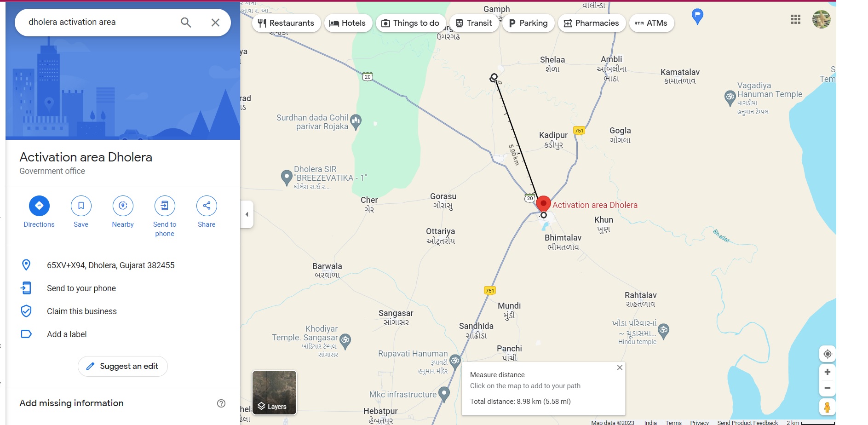This screenshot has width=868, height=425.
Task: Open help icon beside Add missing information
Action: (x=221, y=403)
